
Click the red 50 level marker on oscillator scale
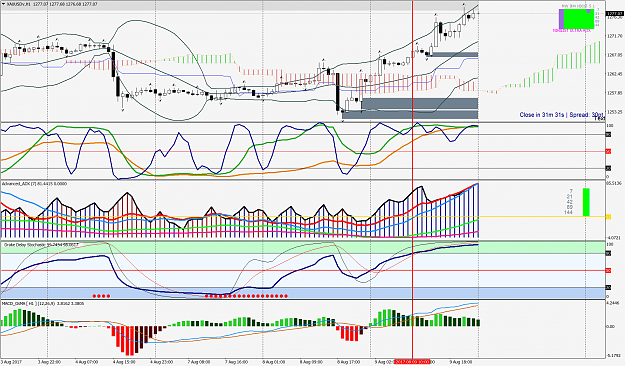coord(608,152)
